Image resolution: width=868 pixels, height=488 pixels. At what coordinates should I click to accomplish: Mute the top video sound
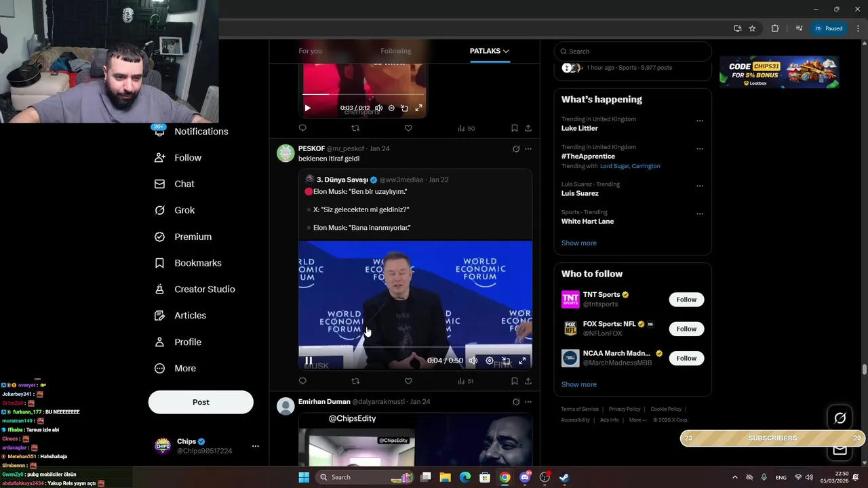coord(378,108)
